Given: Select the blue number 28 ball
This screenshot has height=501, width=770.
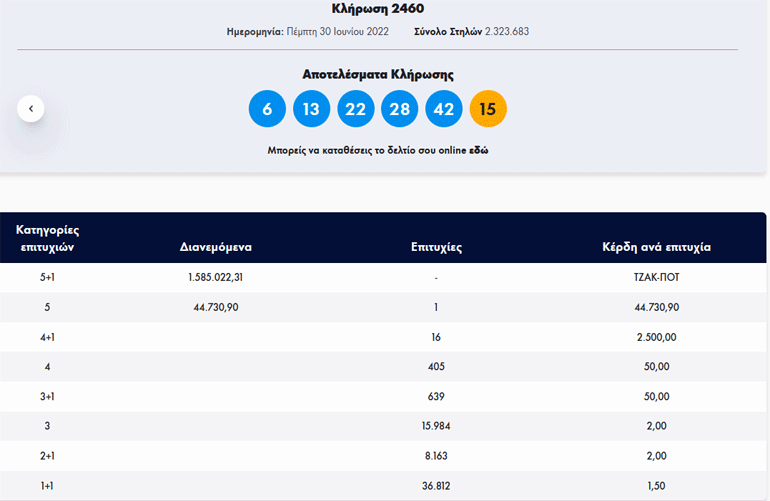Looking at the screenshot, I should 399,109.
